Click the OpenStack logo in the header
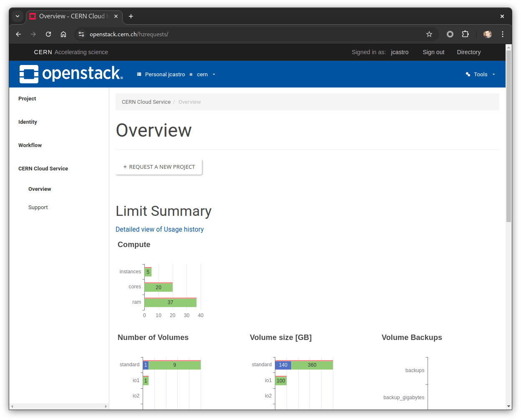Viewport: 521px width, 420px height. [70, 74]
